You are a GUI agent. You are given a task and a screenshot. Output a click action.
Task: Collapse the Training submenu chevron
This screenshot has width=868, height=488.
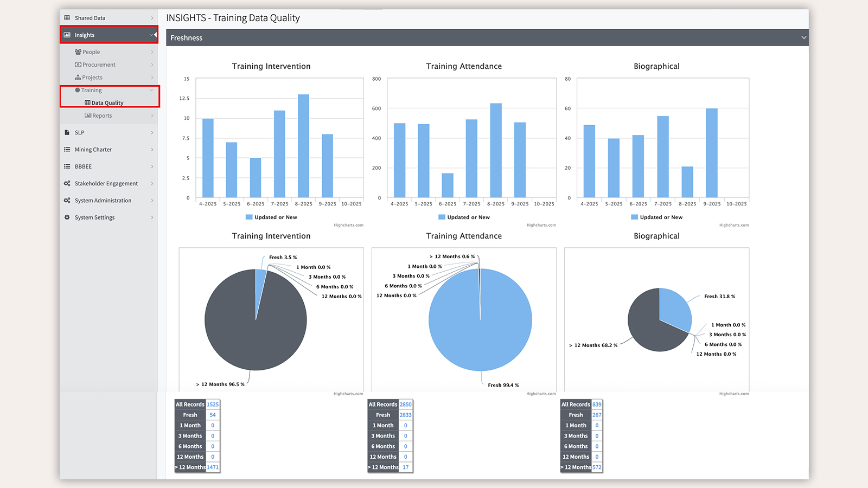(x=151, y=91)
